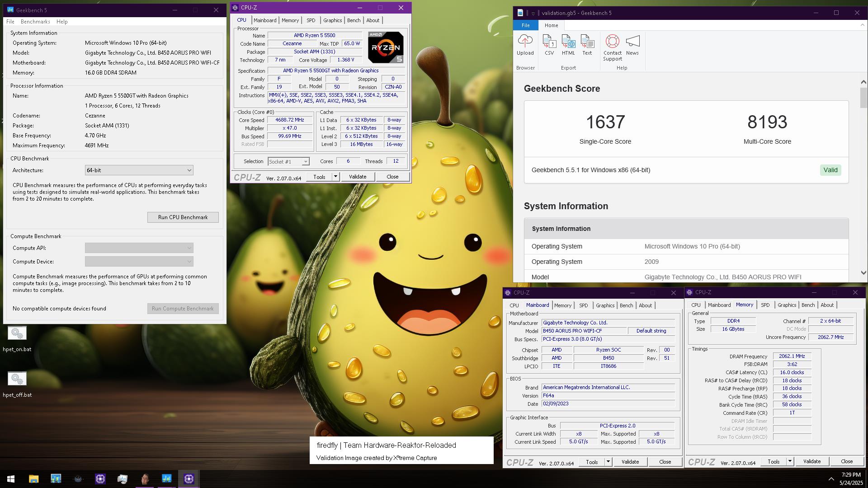
Task: Open the Compute Device dropdown
Action: coord(139,262)
